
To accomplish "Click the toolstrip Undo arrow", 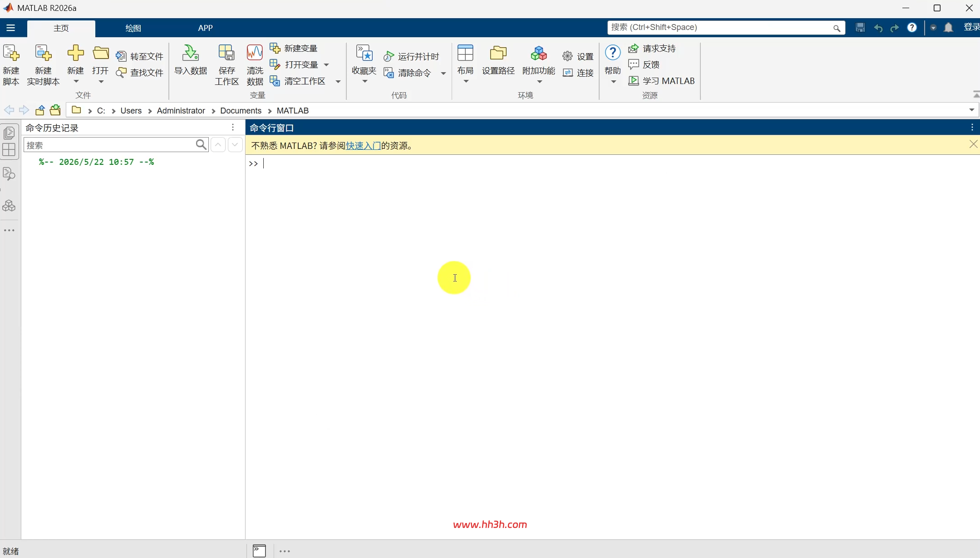I will (878, 28).
